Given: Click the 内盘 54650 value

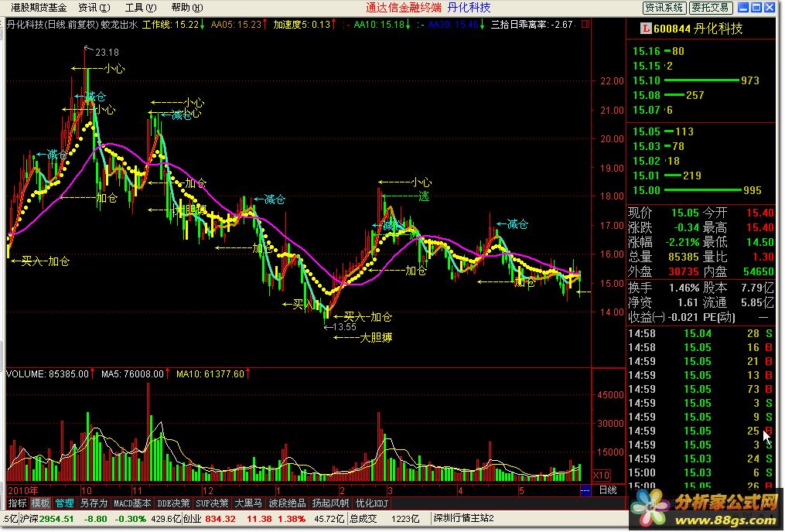Looking at the screenshot, I should (759, 272).
